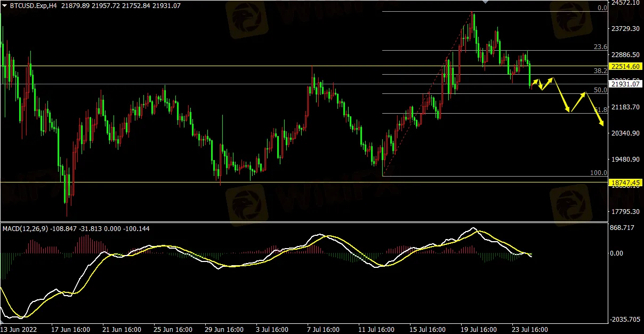Click the small triangle before BTCUSD.Exp,H4 title

(4, 5)
